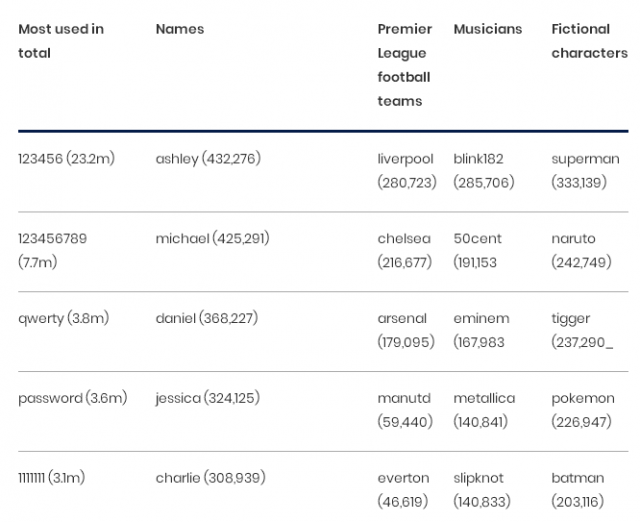Click the 123456 (23.2m) password cell
Screen dimensions: 640x522
coord(66,159)
